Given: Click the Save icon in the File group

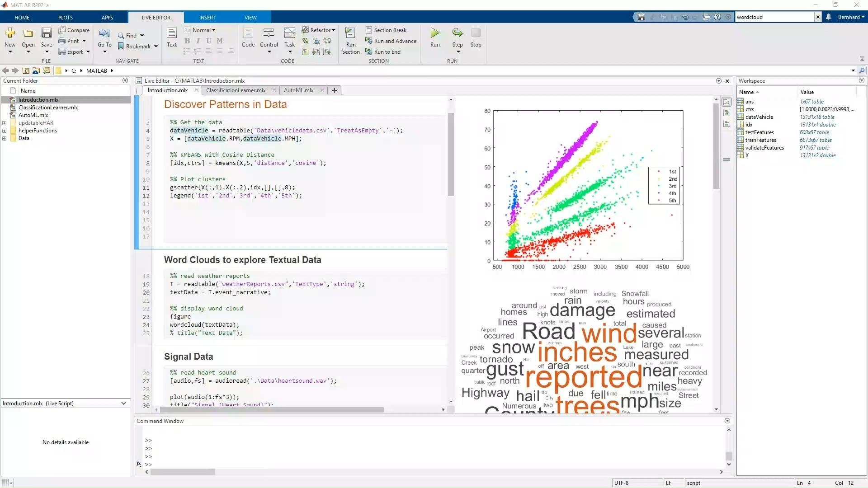Looking at the screenshot, I should [x=46, y=33].
